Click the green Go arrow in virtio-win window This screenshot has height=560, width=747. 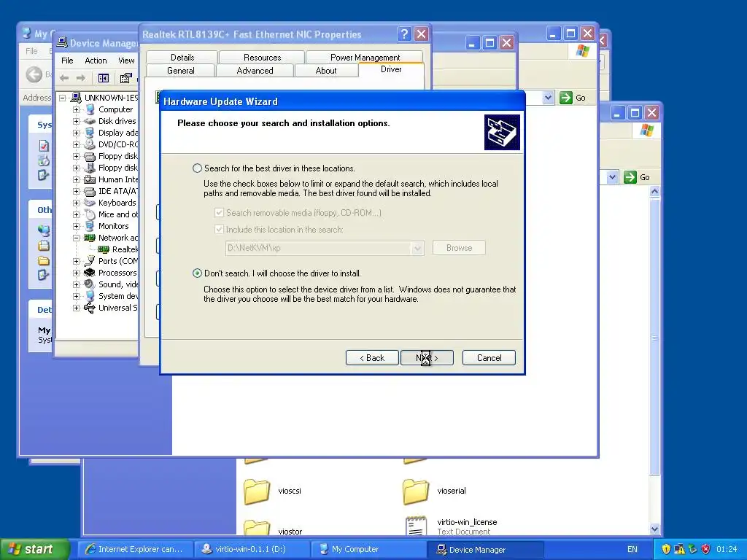[x=630, y=177]
